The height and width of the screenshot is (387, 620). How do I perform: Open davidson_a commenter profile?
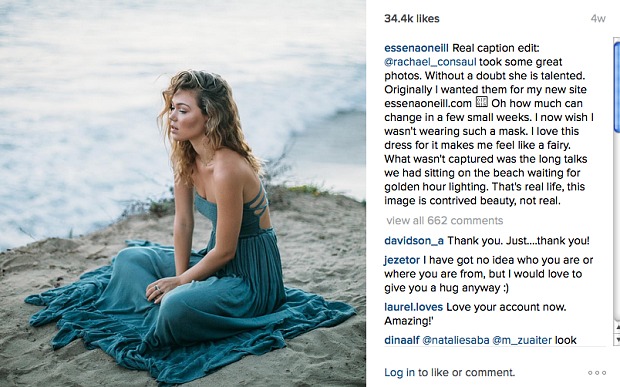tap(414, 241)
